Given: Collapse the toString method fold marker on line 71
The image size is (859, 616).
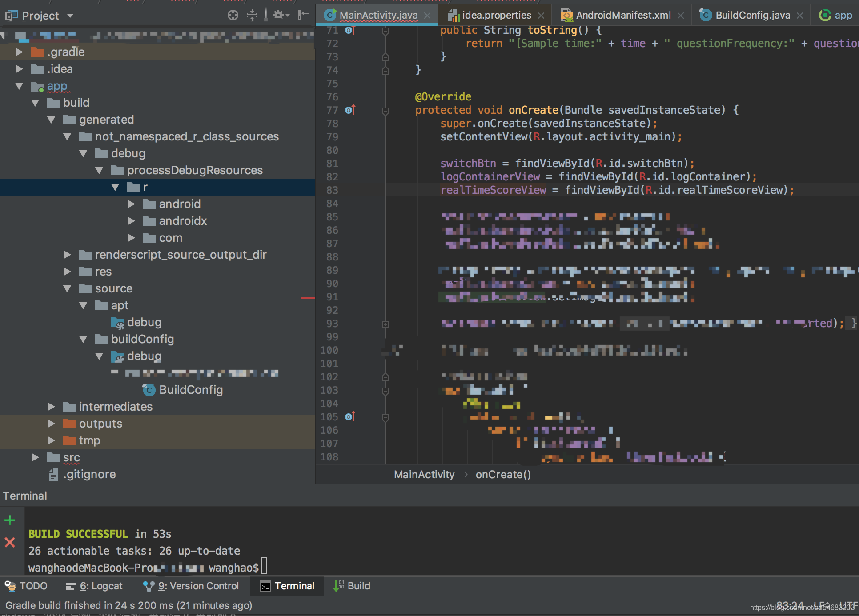Looking at the screenshot, I should click(385, 31).
